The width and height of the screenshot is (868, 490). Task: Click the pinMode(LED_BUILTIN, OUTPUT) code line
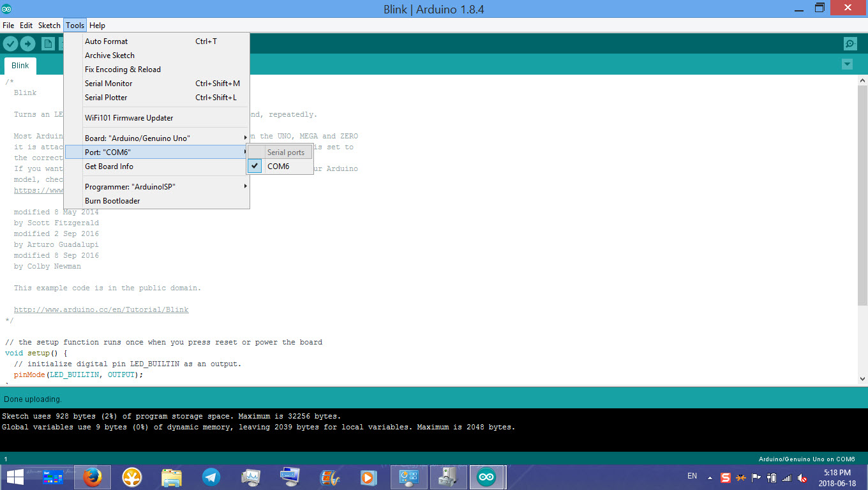79,375
